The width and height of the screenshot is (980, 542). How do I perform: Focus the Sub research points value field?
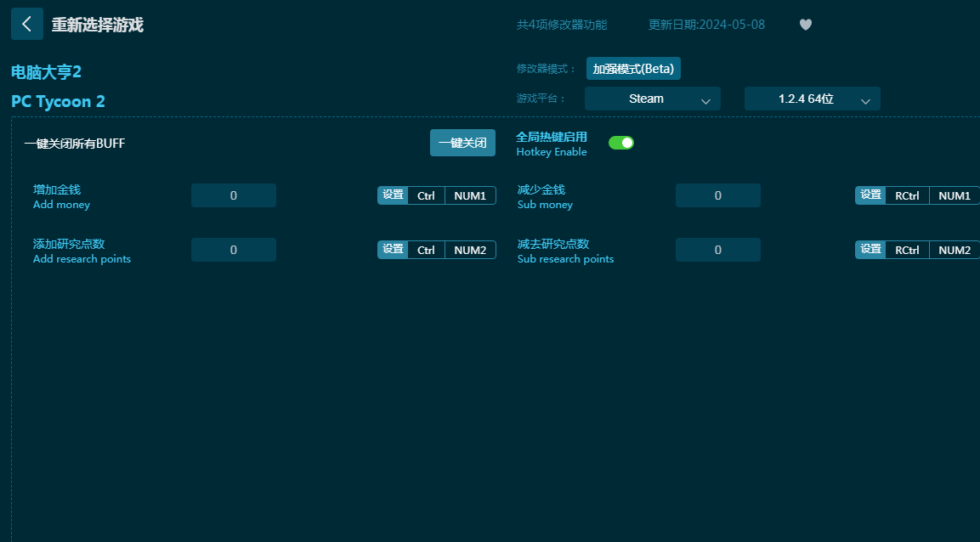coord(718,250)
